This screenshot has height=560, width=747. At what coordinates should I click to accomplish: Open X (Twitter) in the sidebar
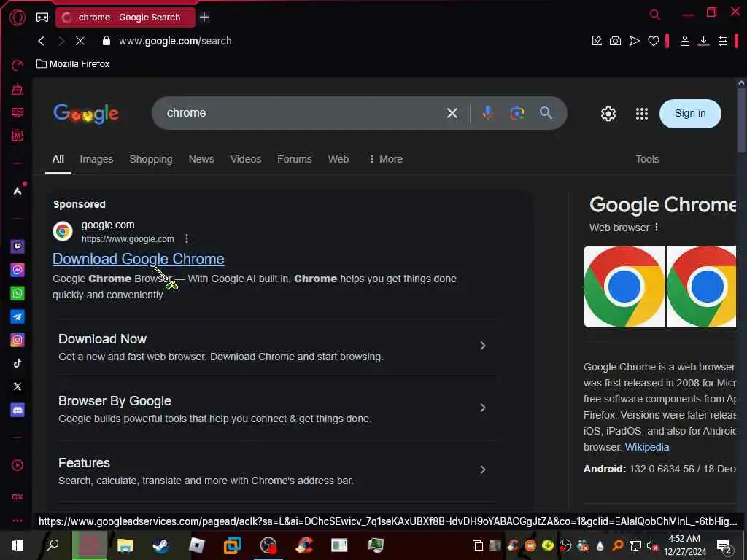pyautogui.click(x=18, y=386)
